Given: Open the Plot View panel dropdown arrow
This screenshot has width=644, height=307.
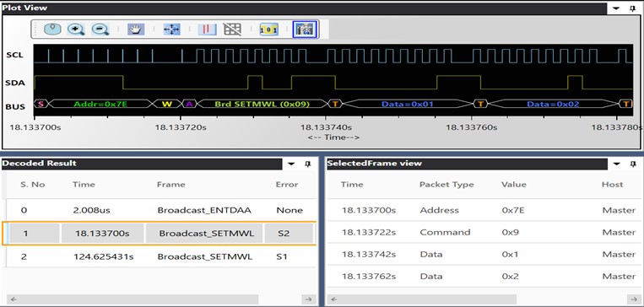Looking at the screenshot, I should click(x=617, y=8).
